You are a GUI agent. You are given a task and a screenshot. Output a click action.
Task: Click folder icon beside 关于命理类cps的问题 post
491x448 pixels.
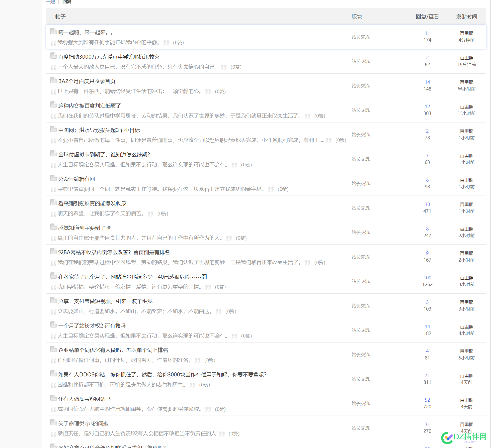(x=53, y=422)
